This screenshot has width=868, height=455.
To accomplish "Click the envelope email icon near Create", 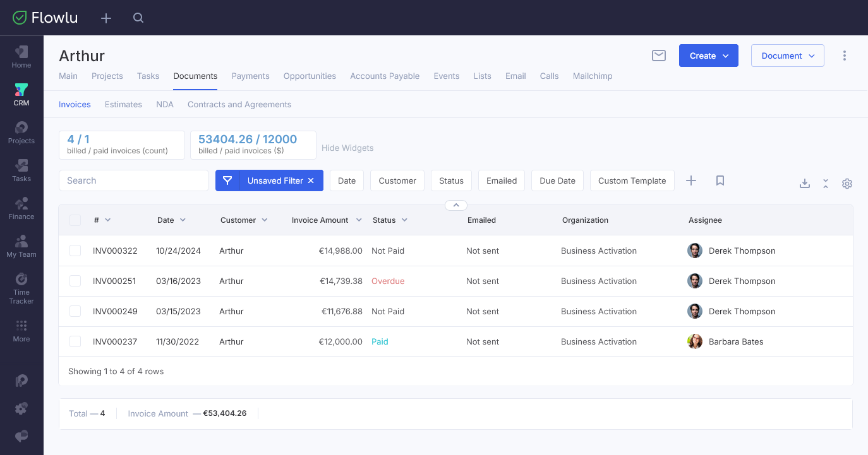I will [x=659, y=56].
